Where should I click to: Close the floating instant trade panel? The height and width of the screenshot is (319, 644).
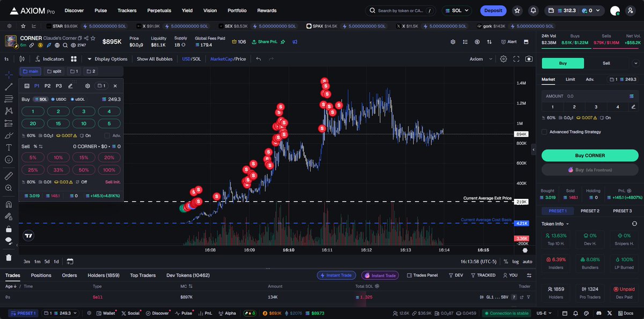tap(115, 86)
